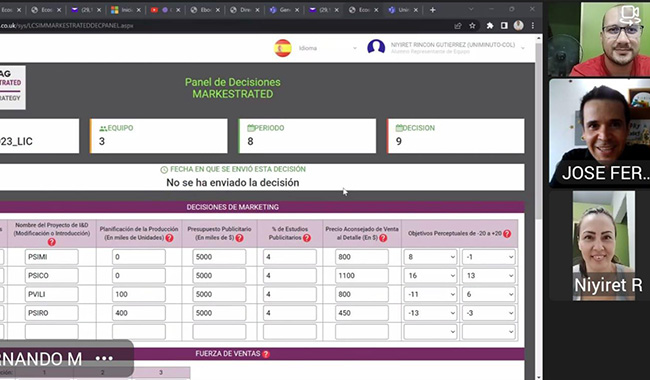Open PSIRO perceptual dropdown showing -13
This screenshot has height=380, width=650.
click(430, 313)
